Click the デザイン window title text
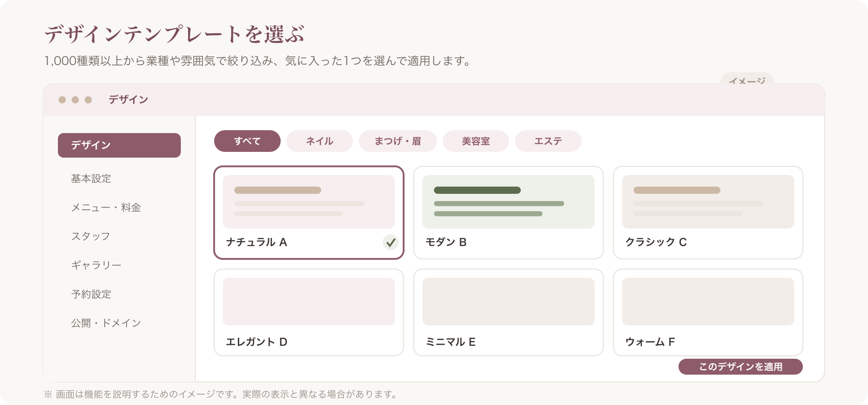868x405 pixels. pos(128,100)
